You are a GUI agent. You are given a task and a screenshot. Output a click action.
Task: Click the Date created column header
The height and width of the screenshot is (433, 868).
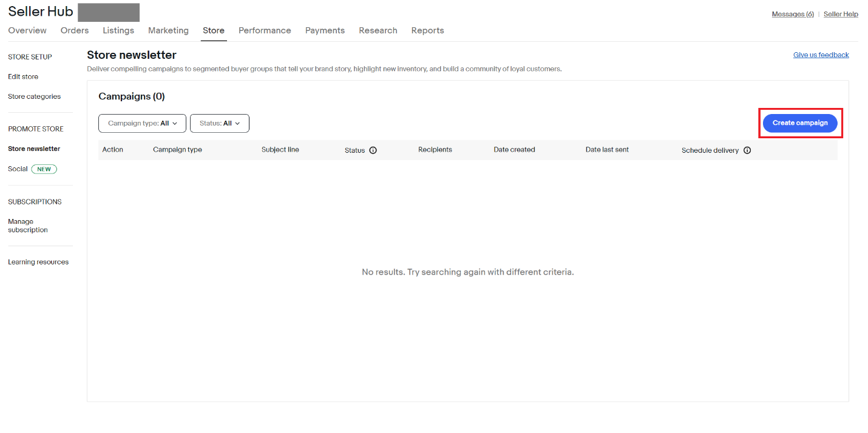[x=515, y=150]
